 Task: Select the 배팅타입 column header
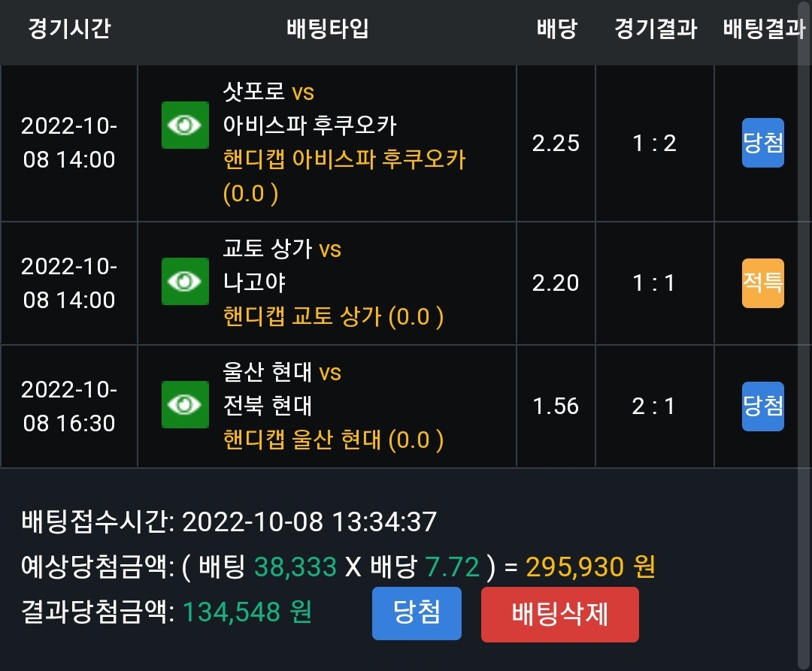tap(328, 29)
